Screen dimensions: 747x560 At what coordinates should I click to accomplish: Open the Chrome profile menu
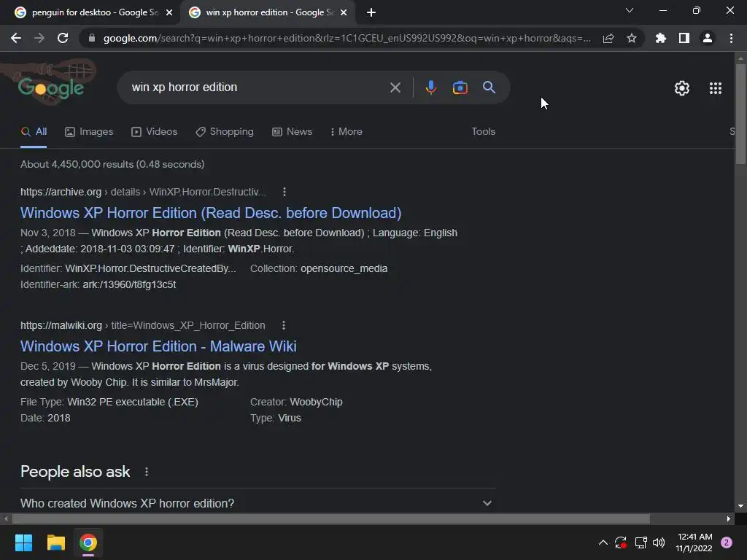(708, 38)
